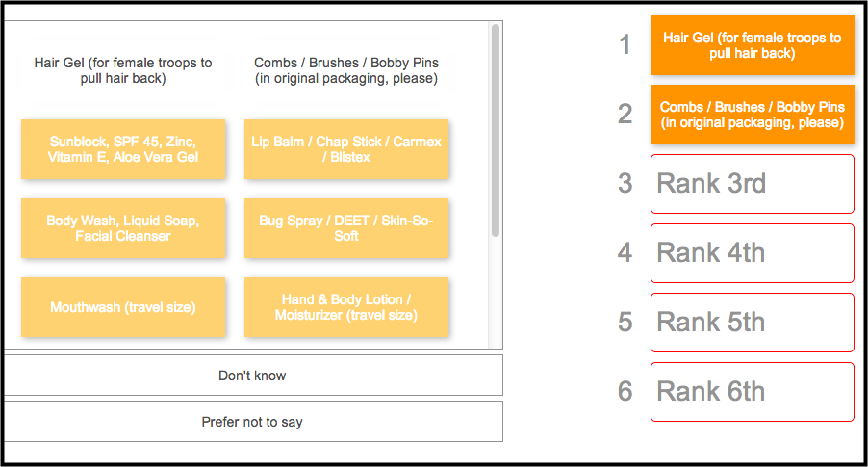Click the empty Rank 3rd slot
This screenshot has width=868, height=467.
click(x=753, y=183)
